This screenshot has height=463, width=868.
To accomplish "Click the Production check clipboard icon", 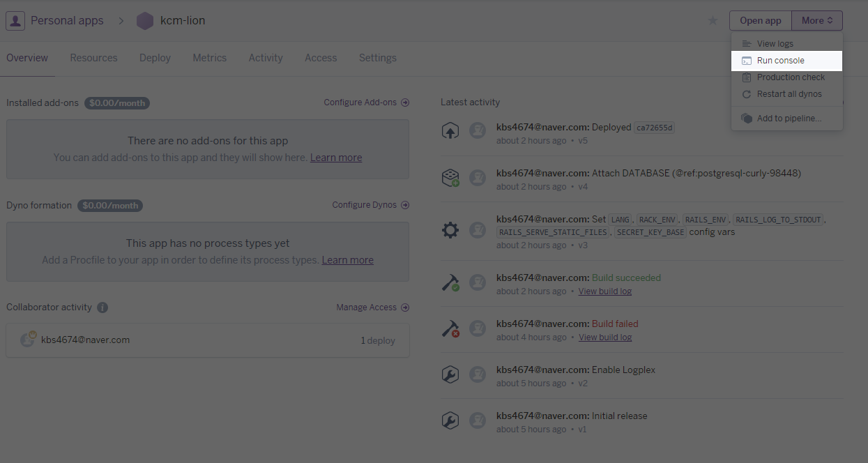I will (747, 77).
